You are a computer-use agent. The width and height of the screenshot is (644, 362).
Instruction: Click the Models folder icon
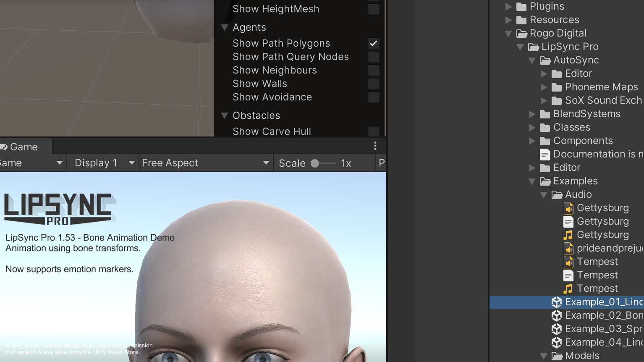pos(557,356)
